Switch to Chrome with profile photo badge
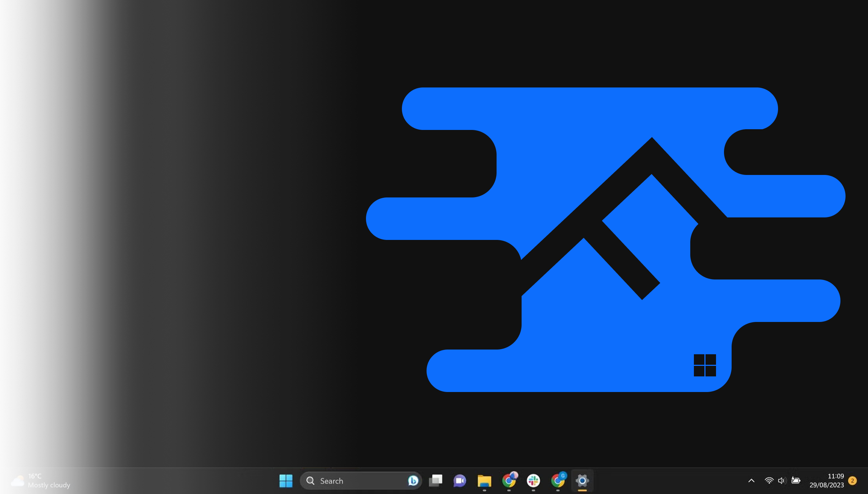The height and width of the screenshot is (494, 868). click(509, 481)
